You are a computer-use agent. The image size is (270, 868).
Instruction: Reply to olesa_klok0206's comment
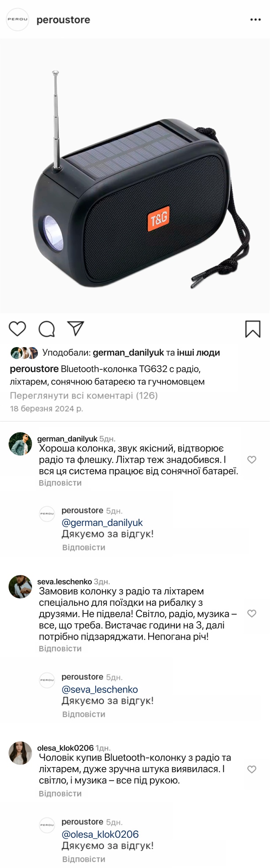coord(60,794)
